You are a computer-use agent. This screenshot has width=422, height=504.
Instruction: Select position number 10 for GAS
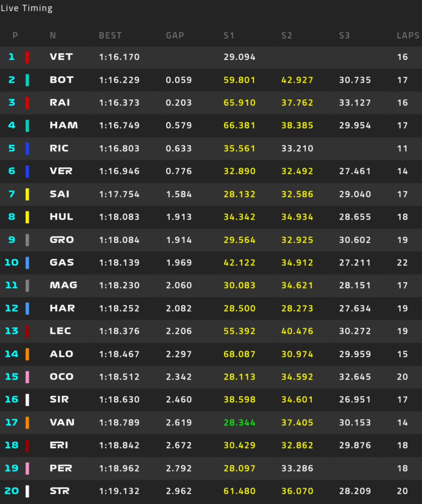point(12,262)
